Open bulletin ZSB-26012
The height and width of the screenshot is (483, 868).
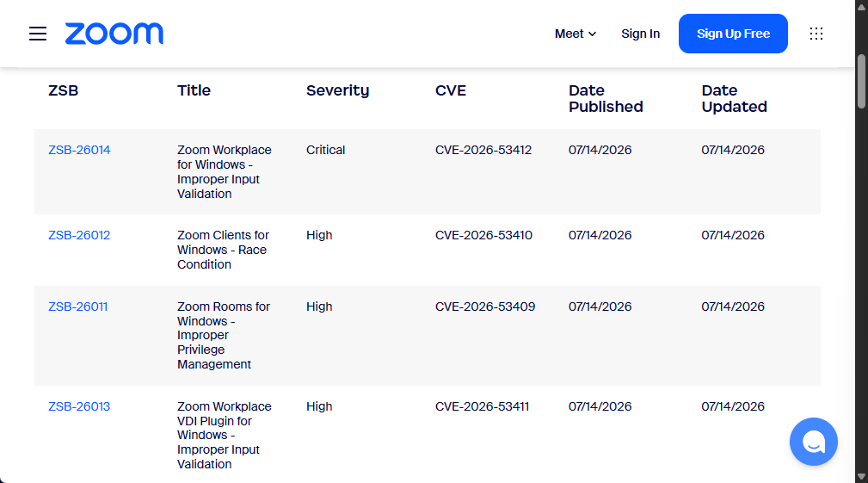(x=79, y=235)
